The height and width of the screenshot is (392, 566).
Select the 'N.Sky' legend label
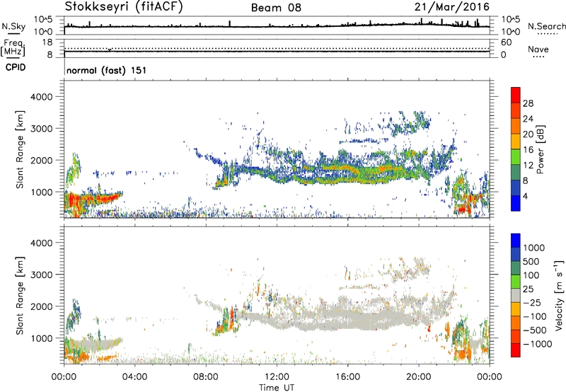13,26
